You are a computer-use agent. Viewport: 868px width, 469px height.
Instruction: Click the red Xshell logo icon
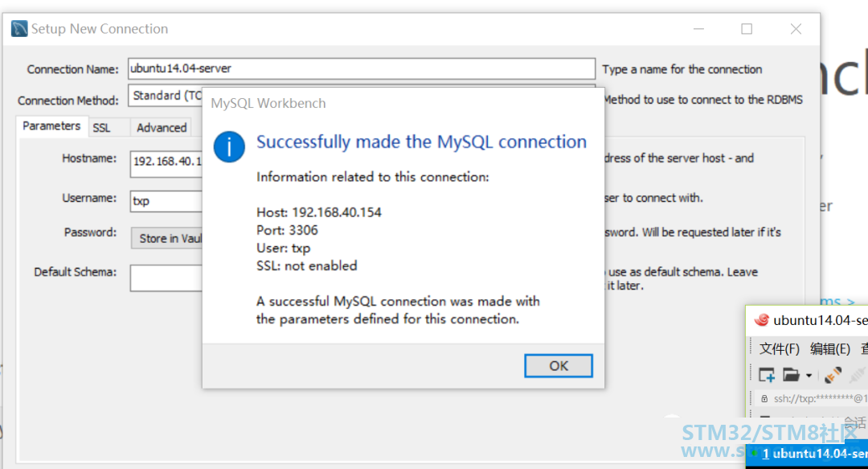762,320
